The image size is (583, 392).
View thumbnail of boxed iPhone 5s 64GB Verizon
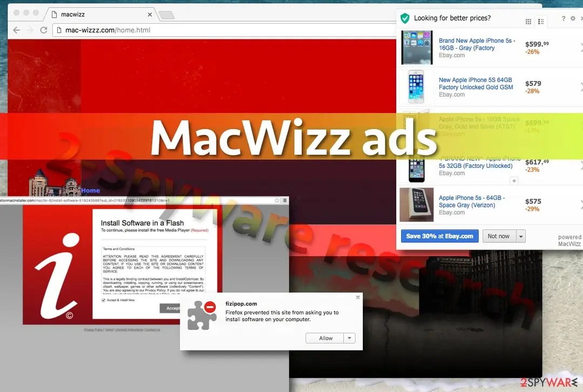[416, 205]
